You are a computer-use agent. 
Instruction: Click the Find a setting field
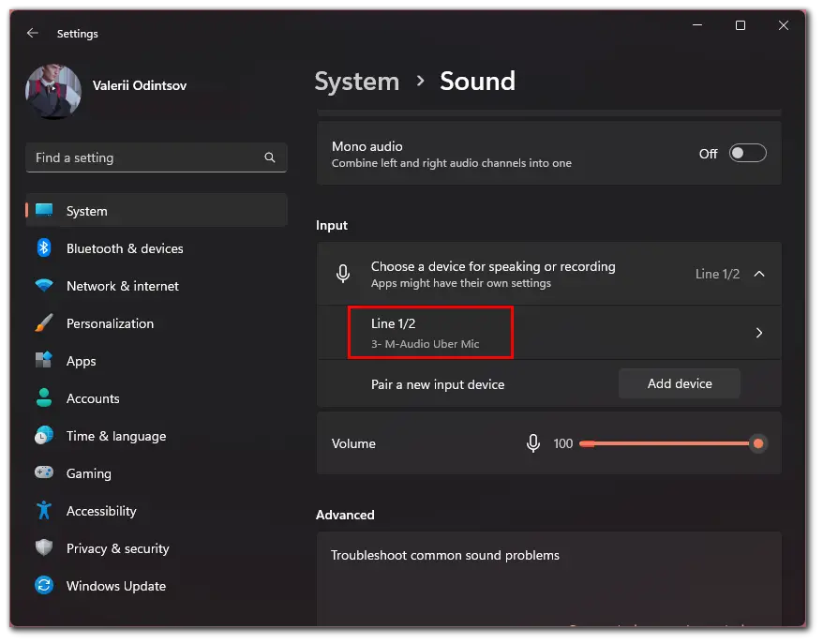pyautogui.click(x=157, y=157)
